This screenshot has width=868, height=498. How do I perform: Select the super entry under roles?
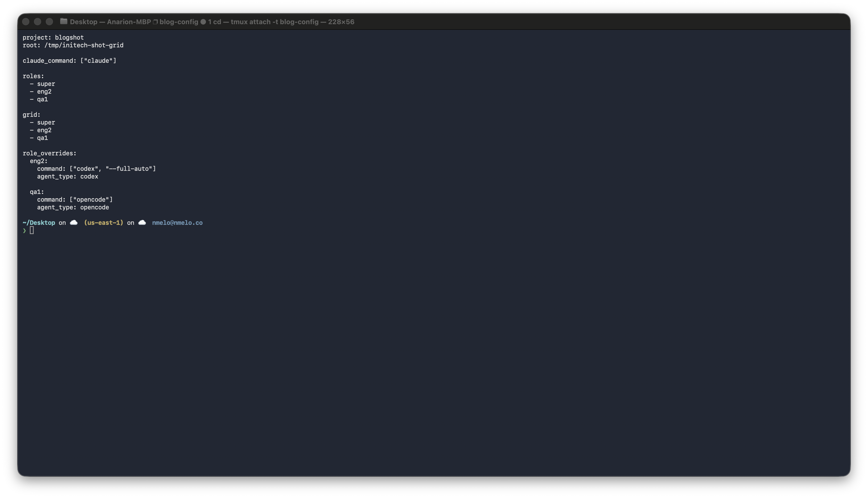(46, 84)
